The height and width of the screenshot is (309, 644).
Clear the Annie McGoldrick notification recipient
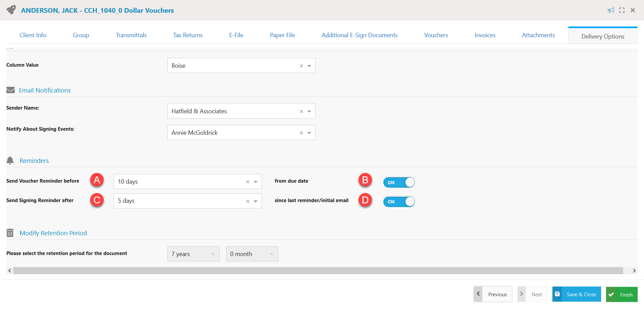pos(301,133)
